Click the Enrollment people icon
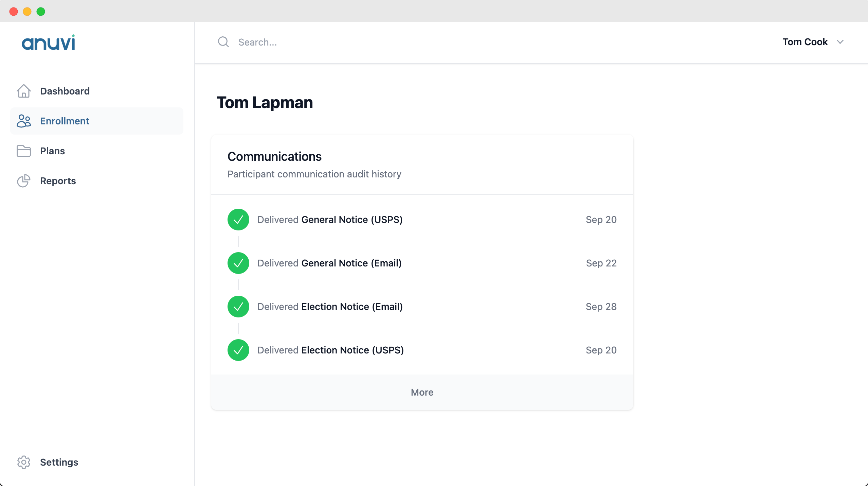The height and width of the screenshot is (486, 868). tap(24, 121)
